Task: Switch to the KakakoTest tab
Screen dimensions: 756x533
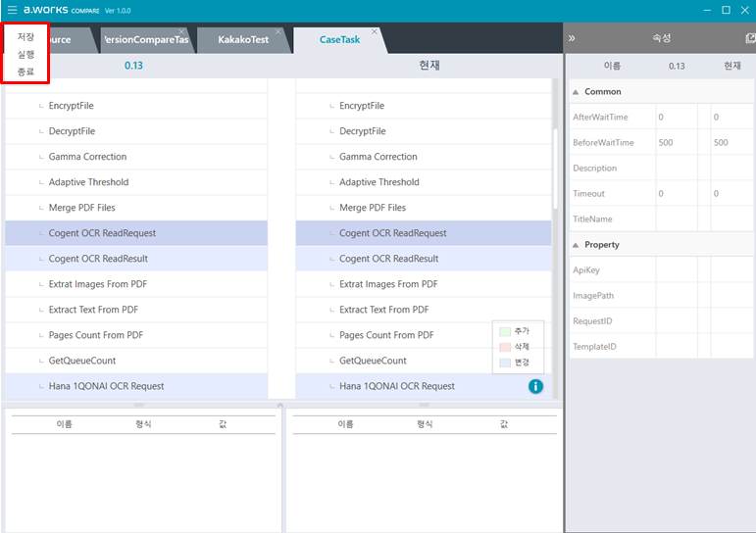Action: pyautogui.click(x=242, y=40)
